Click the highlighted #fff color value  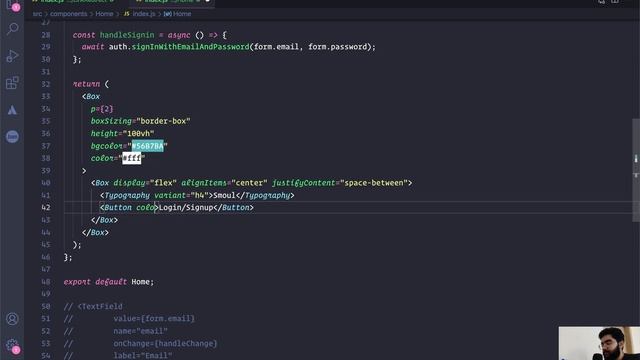point(132,158)
